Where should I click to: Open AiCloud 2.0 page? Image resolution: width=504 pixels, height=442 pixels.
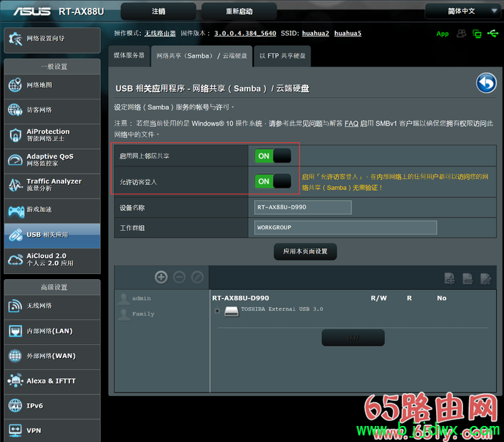[x=52, y=260]
